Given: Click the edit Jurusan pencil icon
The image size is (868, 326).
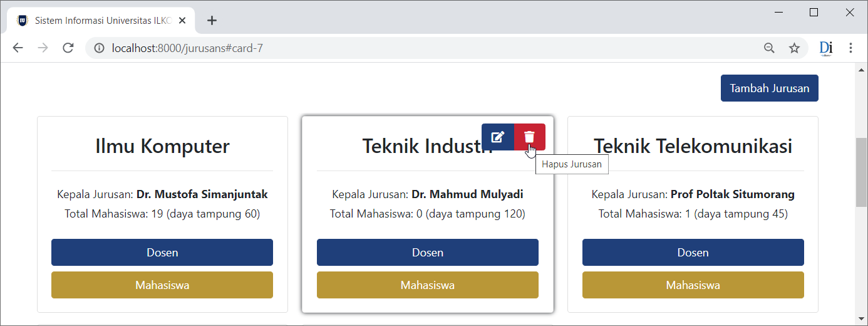Looking at the screenshot, I should [x=498, y=137].
